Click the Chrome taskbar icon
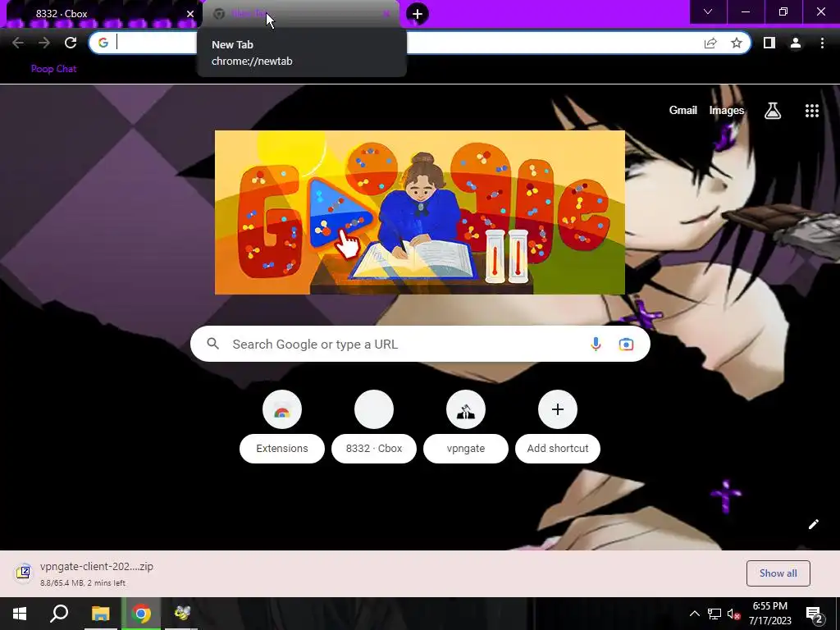 pyautogui.click(x=141, y=614)
